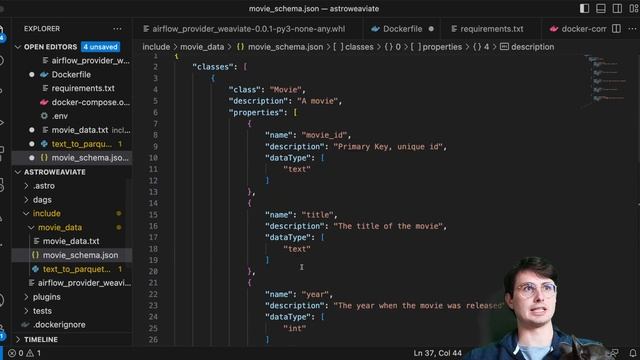The height and width of the screenshot is (360, 640).
Task: Collapse the ASTROWEAVIATE folder section
Action: [18, 172]
